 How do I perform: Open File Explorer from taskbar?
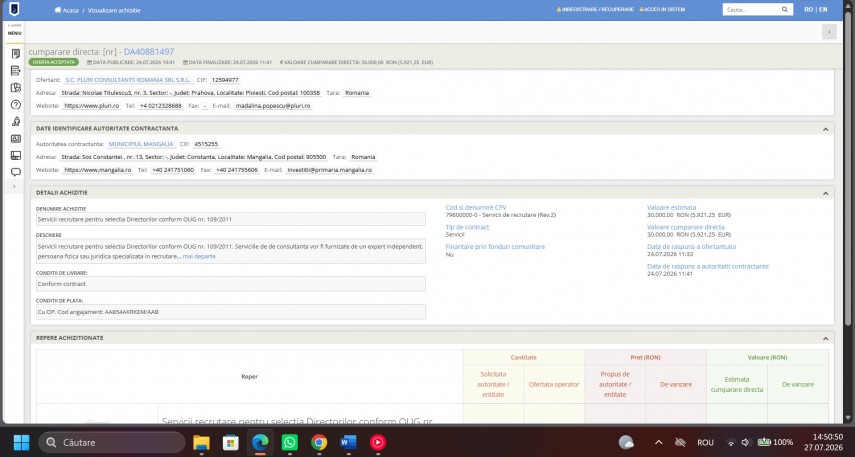[x=201, y=442]
